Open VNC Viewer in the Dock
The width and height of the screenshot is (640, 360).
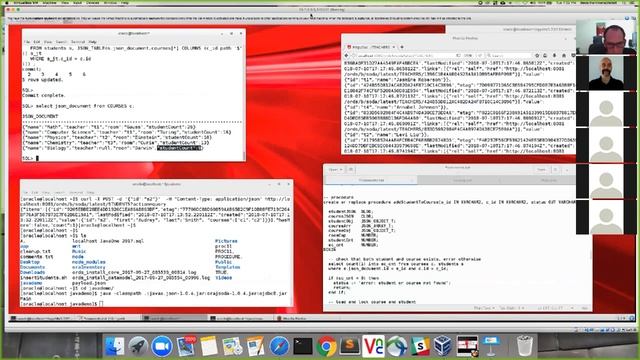[373, 346]
